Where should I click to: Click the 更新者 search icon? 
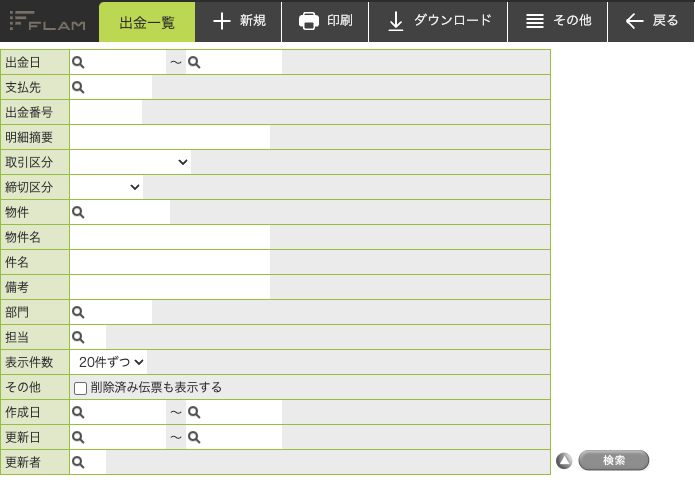click(78, 462)
